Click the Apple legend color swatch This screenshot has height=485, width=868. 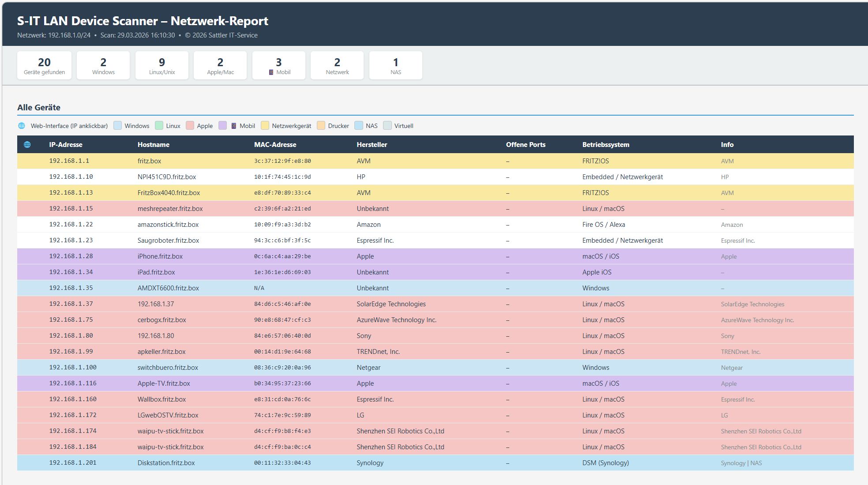[x=190, y=126]
